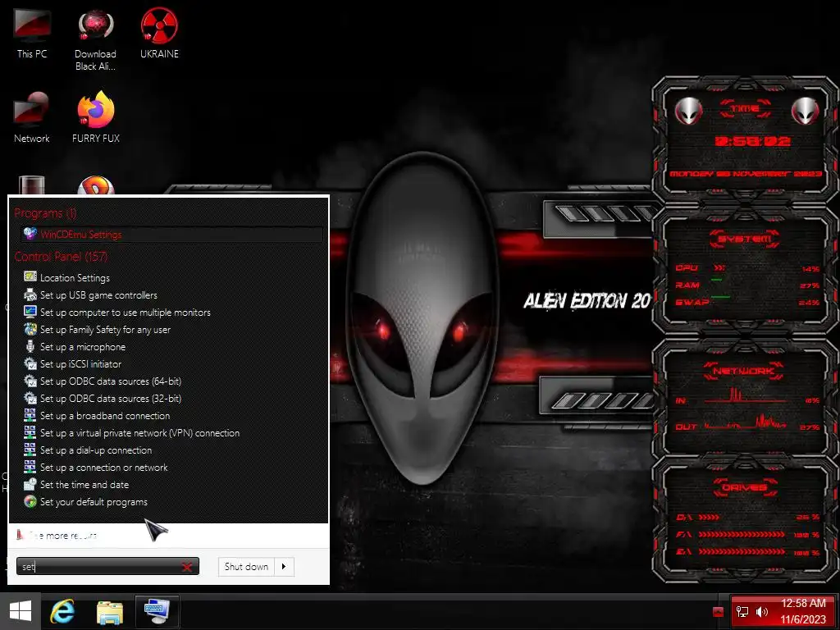Viewport: 840px width, 630px height.
Task: Open the Network desktop icon
Action: coord(32,117)
